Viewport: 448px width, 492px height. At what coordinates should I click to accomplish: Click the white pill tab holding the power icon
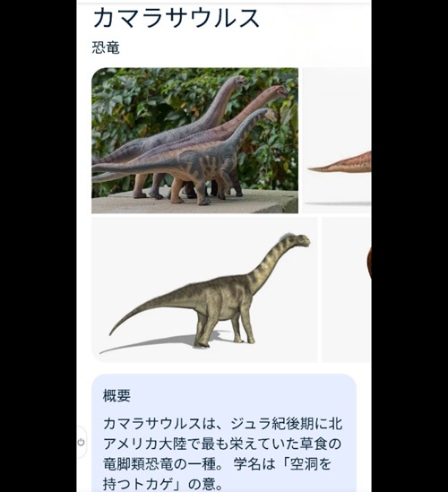click(82, 442)
